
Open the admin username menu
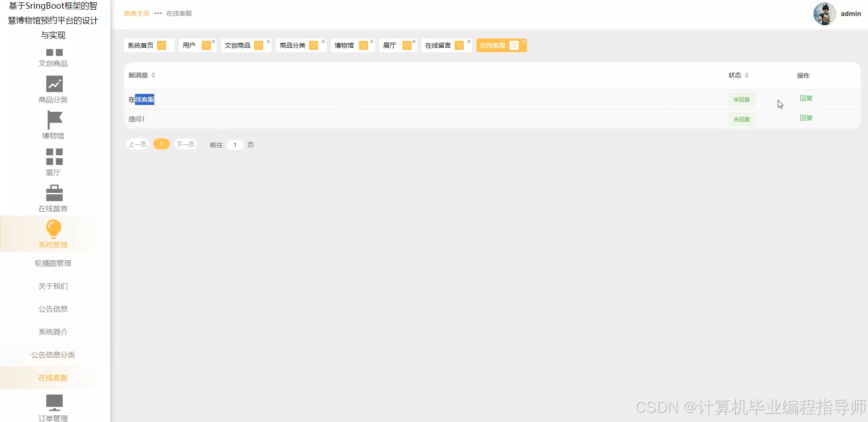coord(851,14)
